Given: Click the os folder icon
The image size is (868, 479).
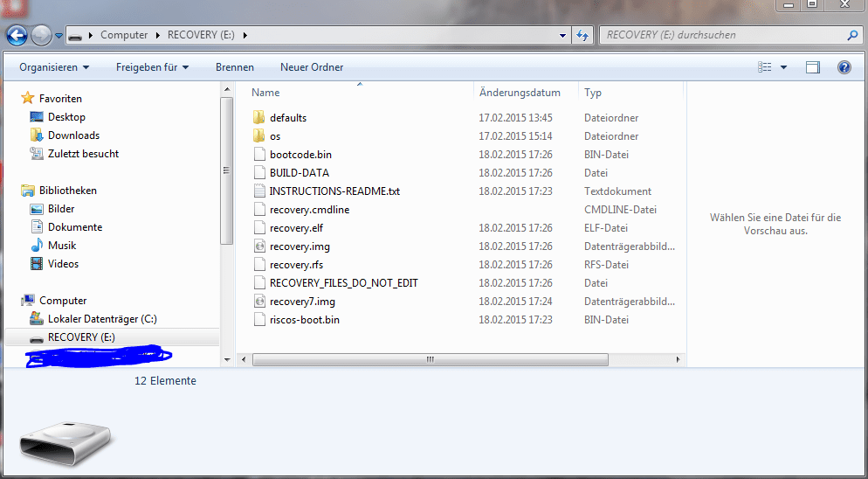Looking at the screenshot, I should [258, 135].
